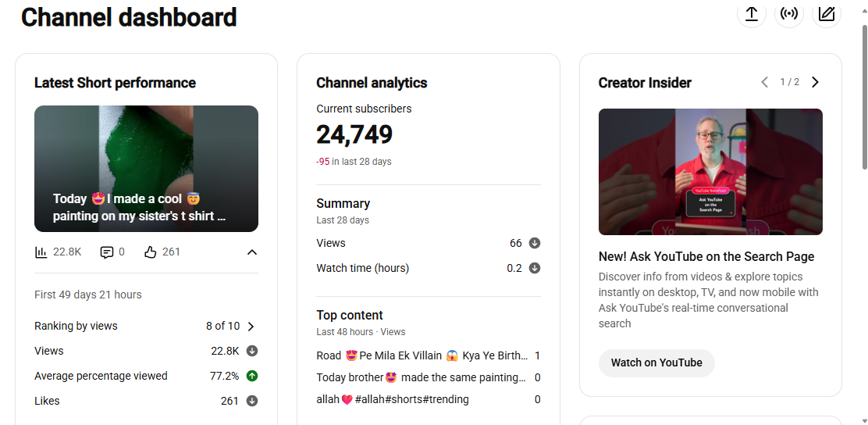This screenshot has width=868, height=425.
Task: Open the latest Short painting thumbnail
Action: pos(146,169)
